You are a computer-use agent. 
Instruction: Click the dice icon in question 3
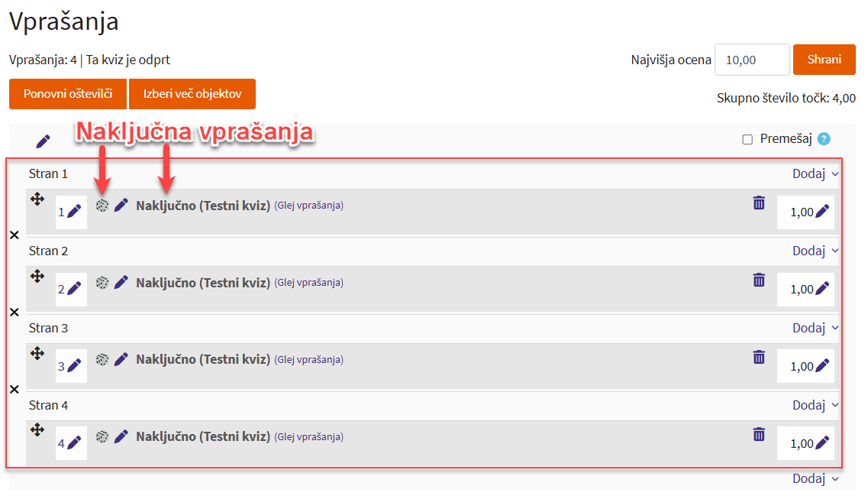(102, 359)
